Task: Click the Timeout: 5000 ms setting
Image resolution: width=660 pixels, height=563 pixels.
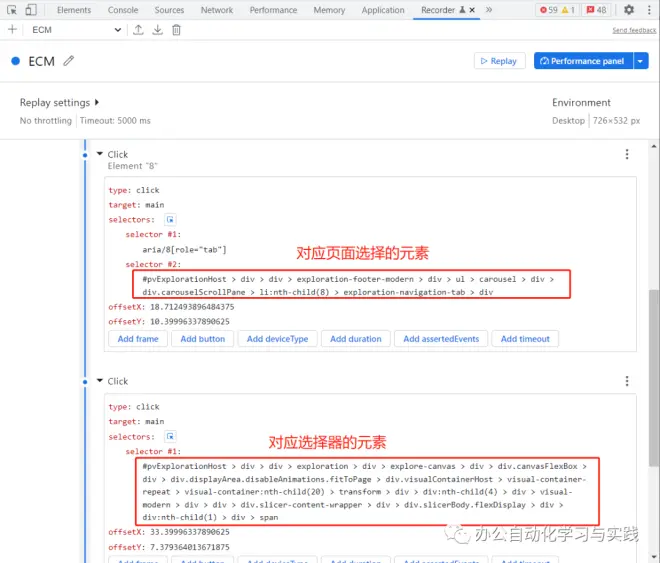Action: pyautogui.click(x=115, y=121)
